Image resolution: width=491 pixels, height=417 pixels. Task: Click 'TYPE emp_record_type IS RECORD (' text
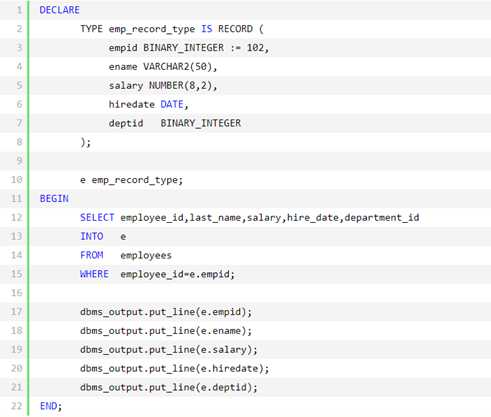pyautogui.click(x=172, y=29)
